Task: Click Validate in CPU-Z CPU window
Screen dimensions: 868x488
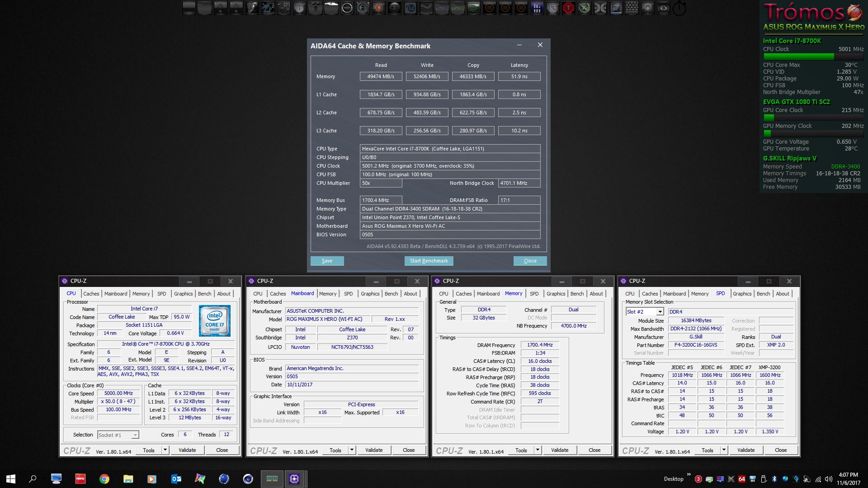Action: tap(187, 450)
